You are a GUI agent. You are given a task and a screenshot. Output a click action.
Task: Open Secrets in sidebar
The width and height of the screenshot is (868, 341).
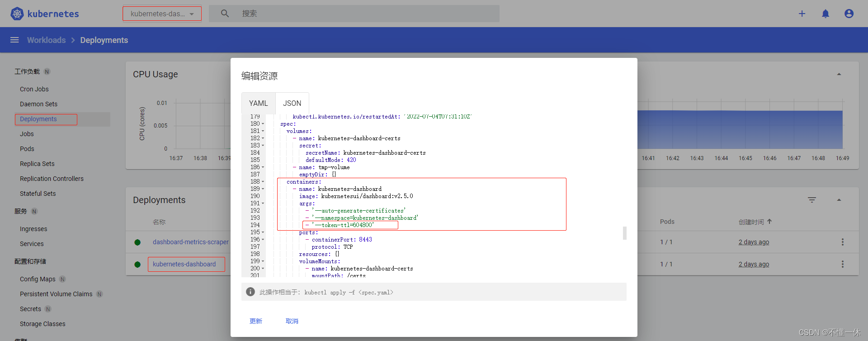coord(30,309)
